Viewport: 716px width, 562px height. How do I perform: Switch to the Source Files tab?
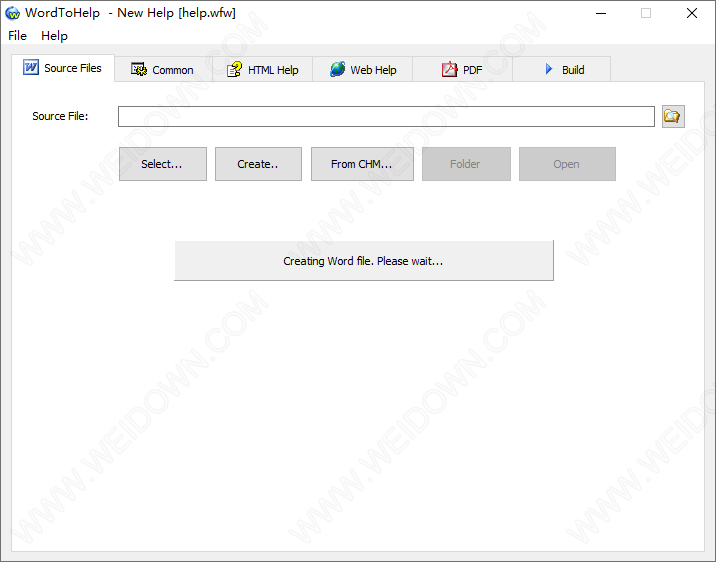(63, 68)
